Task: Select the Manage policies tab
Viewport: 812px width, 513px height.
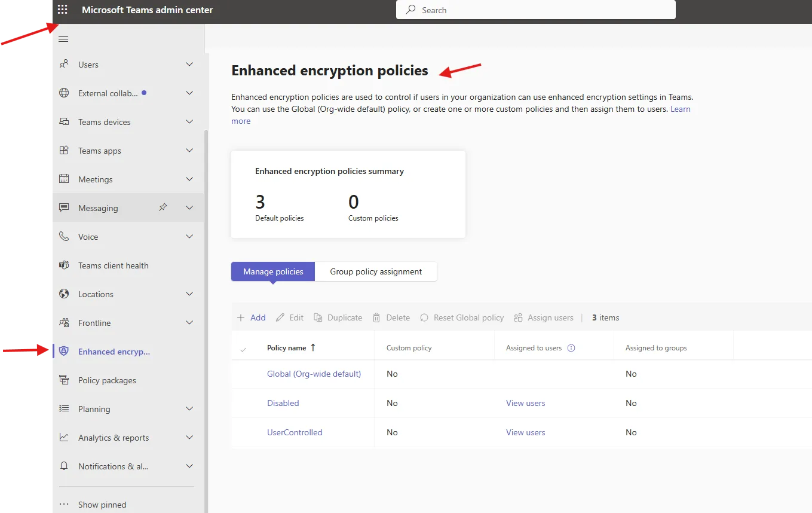Action: tap(272, 271)
